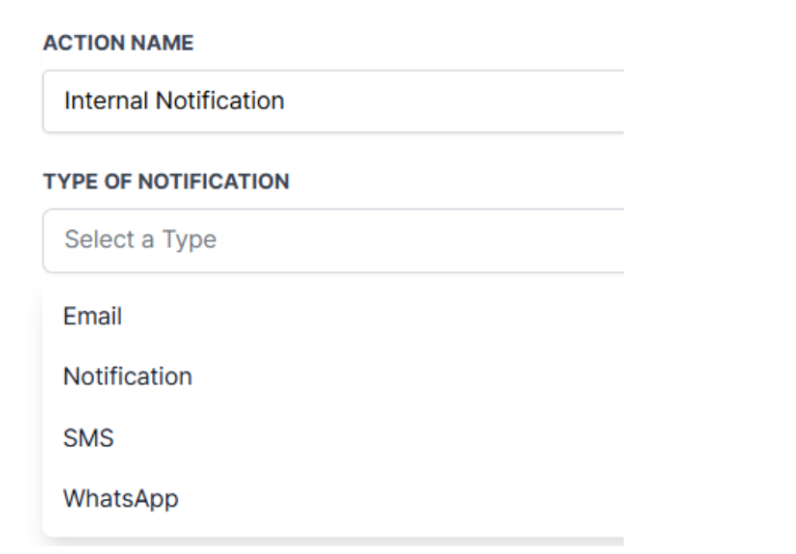Open the Type of Notification dropdown

[332, 240]
